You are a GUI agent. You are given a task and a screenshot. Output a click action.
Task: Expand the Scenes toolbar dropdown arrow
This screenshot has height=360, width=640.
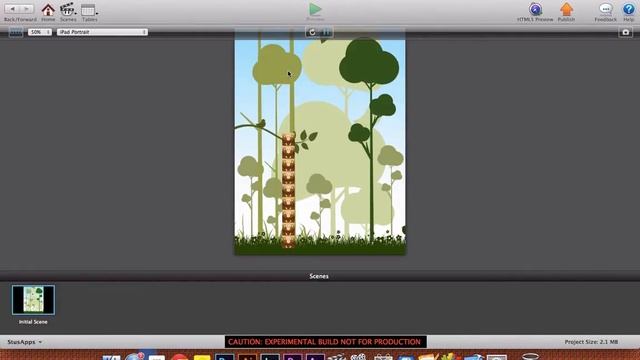[76, 13]
